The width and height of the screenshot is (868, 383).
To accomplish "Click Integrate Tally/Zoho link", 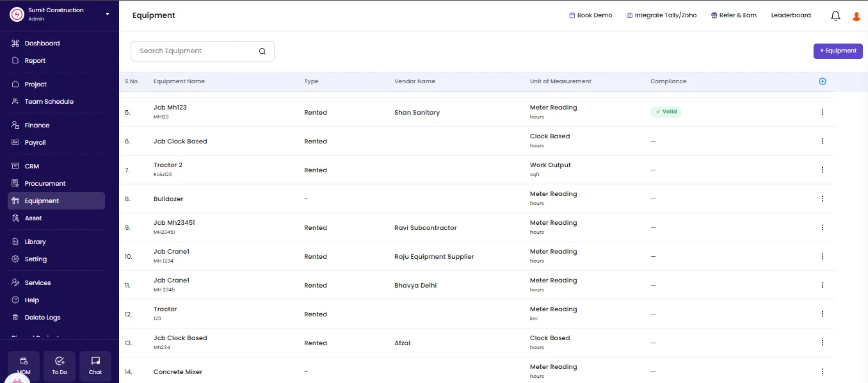I will 661,15.
